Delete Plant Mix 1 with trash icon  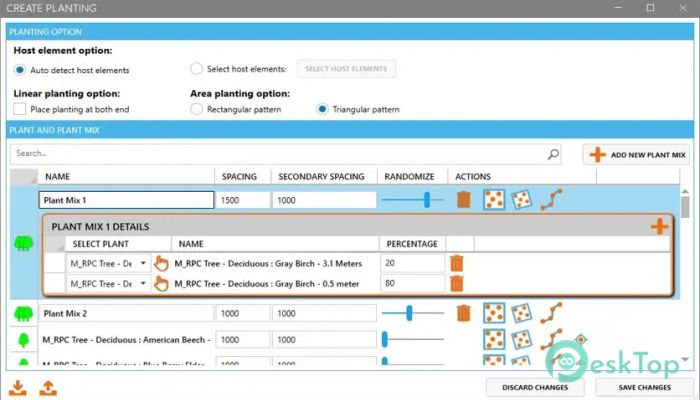[463, 200]
